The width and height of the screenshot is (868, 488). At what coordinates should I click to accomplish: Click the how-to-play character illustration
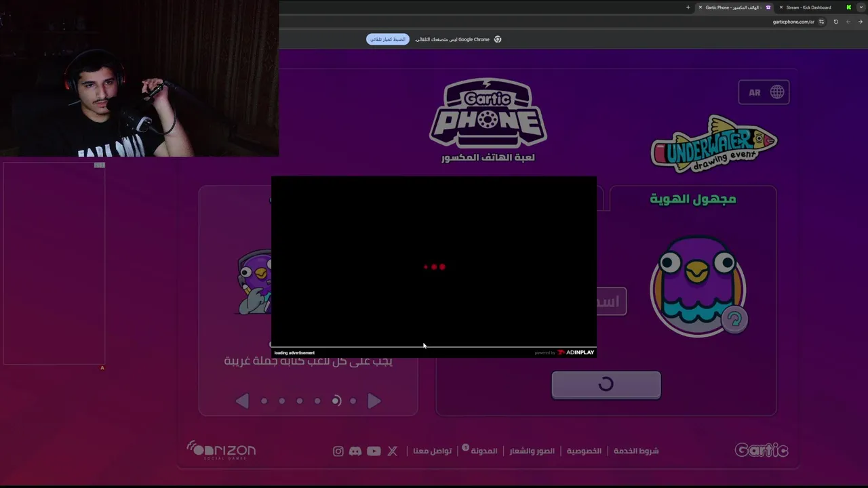[x=255, y=282]
